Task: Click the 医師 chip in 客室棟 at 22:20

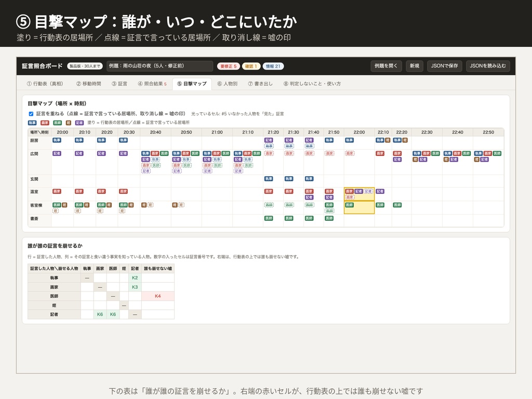Action: (397, 205)
